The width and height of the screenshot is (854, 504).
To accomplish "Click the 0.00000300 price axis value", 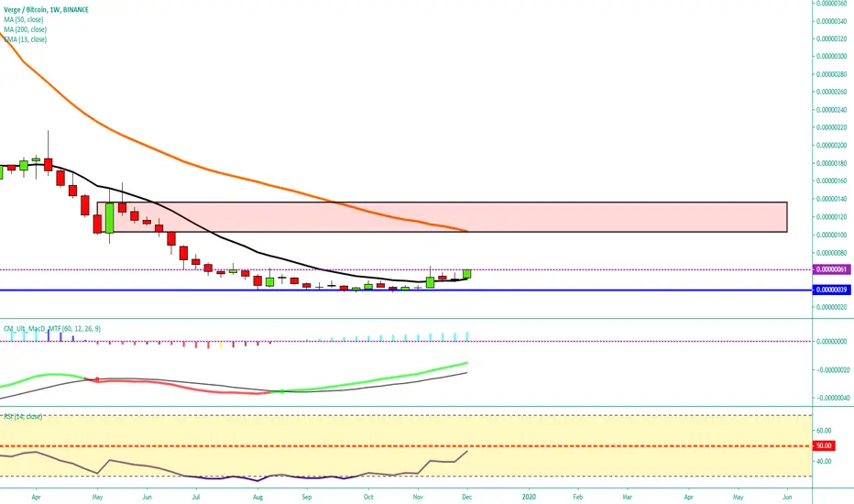I will [x=831, y=56].
